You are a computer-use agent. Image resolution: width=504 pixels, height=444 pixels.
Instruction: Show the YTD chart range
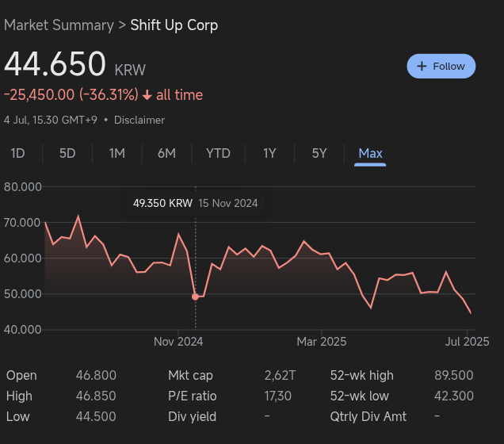pos(218,153)
